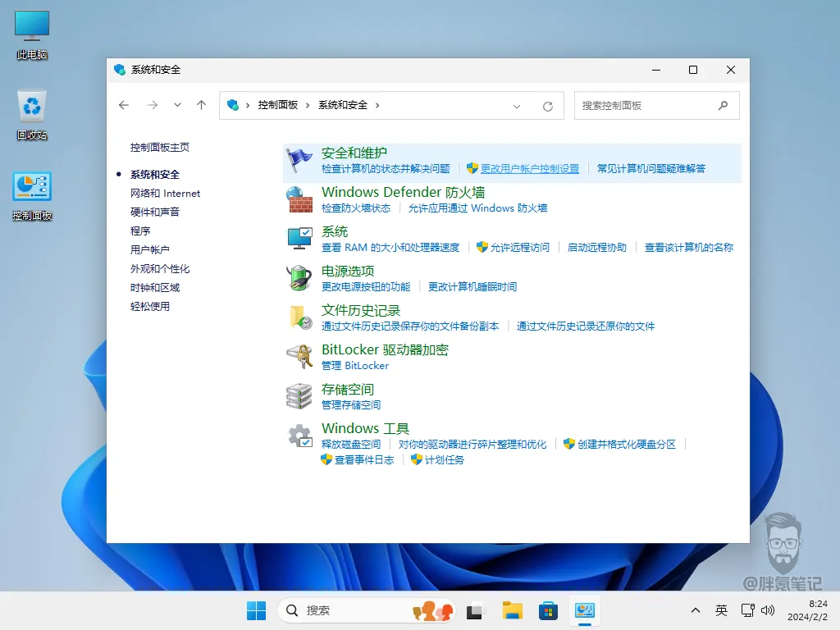Viewport: 840px width, 630px height.
Task: Click the 英 input method indicator
Action: tap(721, 610)
